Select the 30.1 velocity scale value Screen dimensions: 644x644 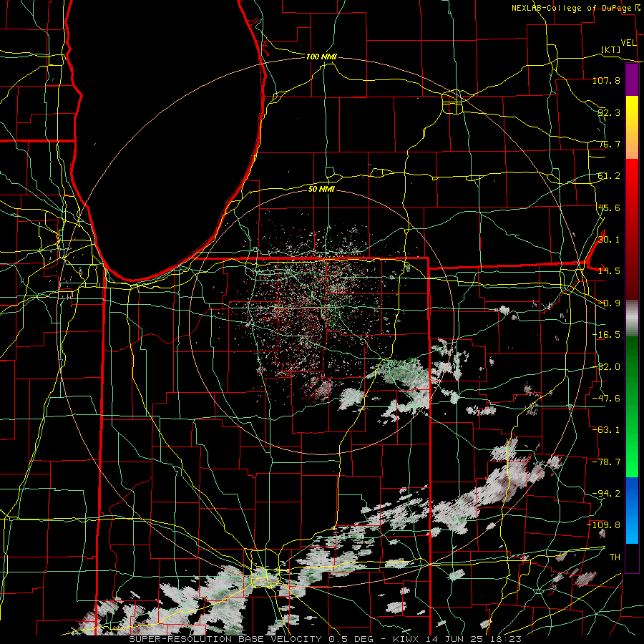pos(609,240)
